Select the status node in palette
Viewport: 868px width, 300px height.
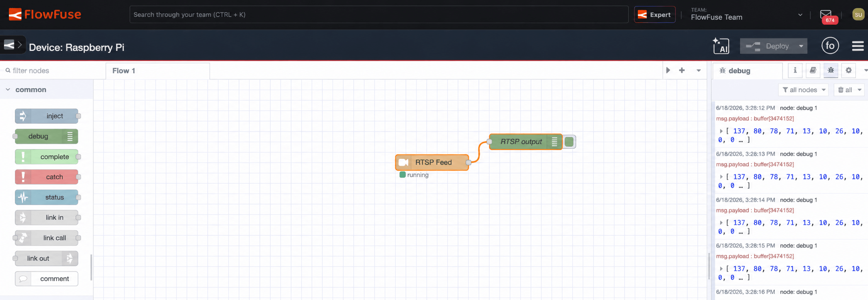(x=47, y=197)
